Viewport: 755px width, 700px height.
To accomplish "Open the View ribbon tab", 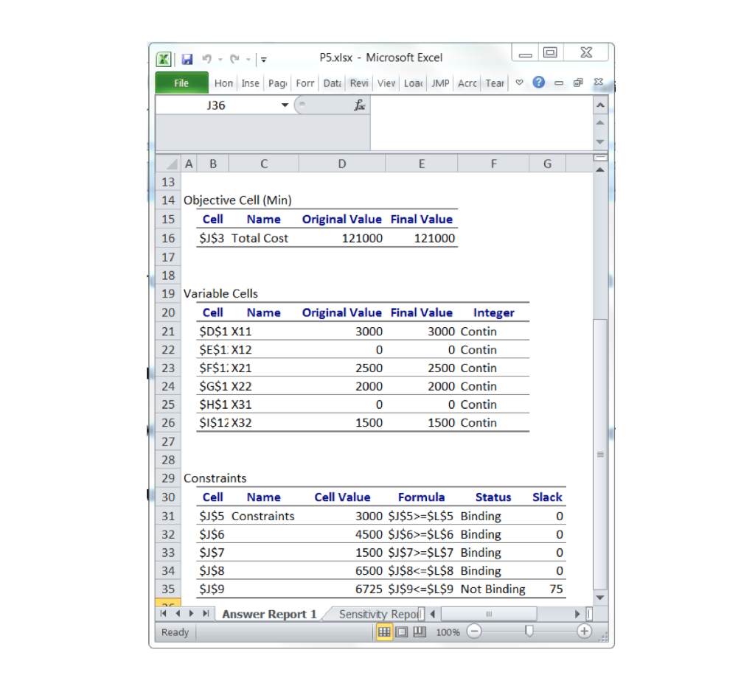I will click(x=386, y=83).
